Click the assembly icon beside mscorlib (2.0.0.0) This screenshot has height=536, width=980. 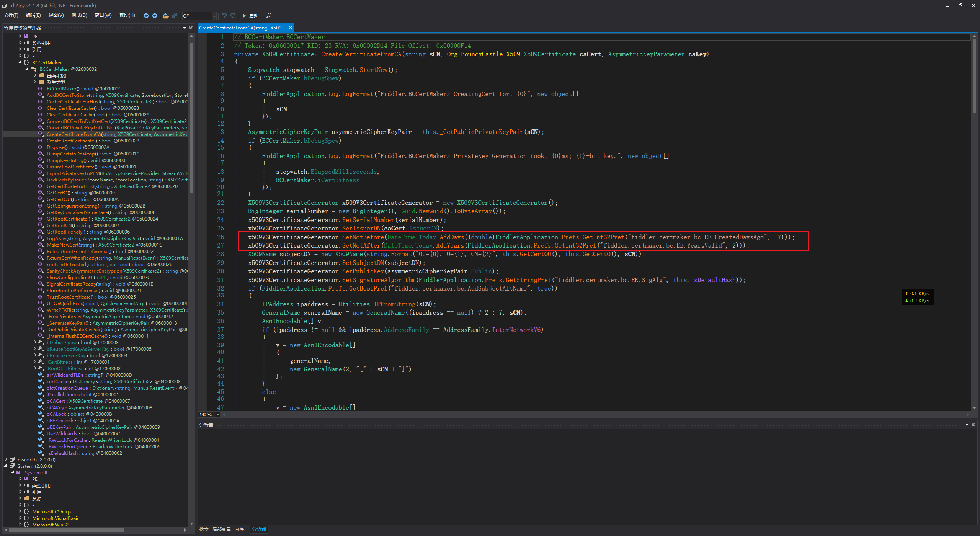point(12,459)
